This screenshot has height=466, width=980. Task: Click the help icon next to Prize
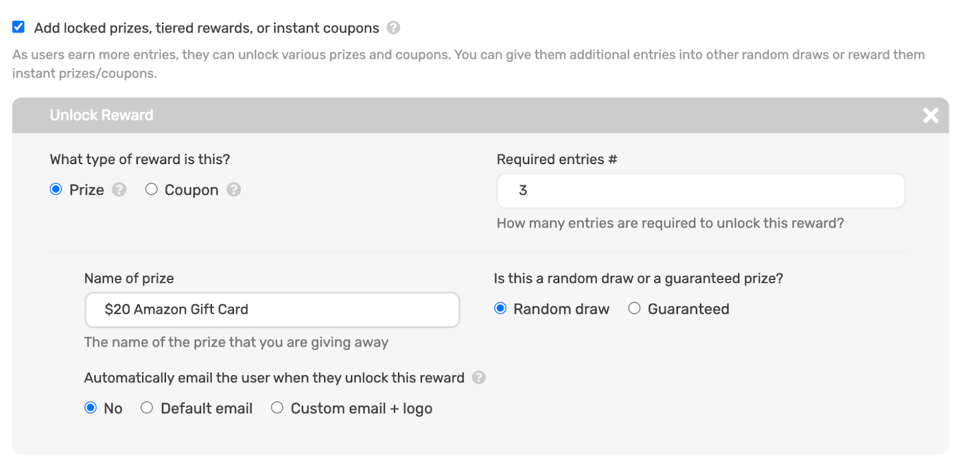pos(119,190)
